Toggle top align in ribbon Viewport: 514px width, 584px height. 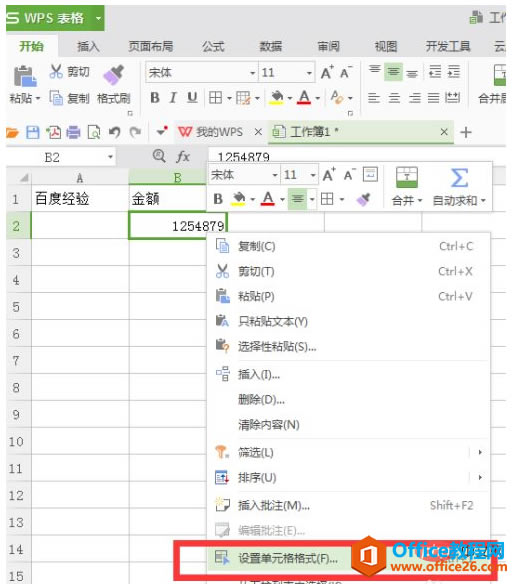[x=374, y=70]
